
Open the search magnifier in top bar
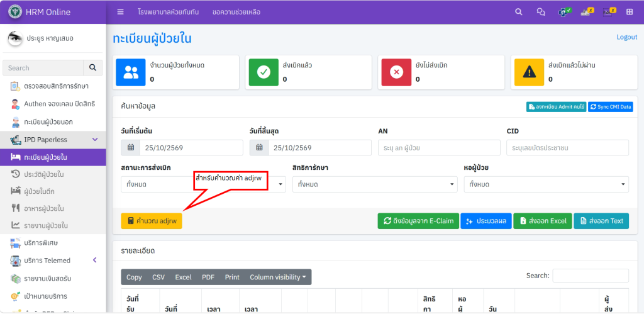[x=519, y=12]
